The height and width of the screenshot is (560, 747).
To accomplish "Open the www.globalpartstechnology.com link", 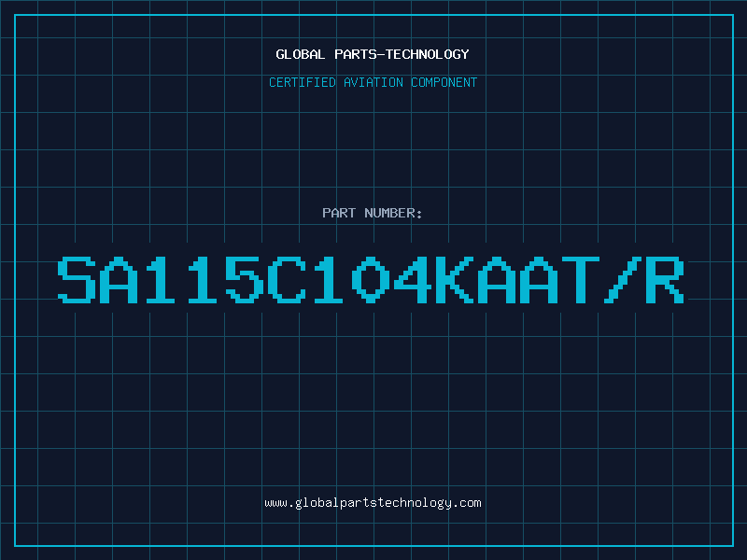I will click(x=373, y=503).
